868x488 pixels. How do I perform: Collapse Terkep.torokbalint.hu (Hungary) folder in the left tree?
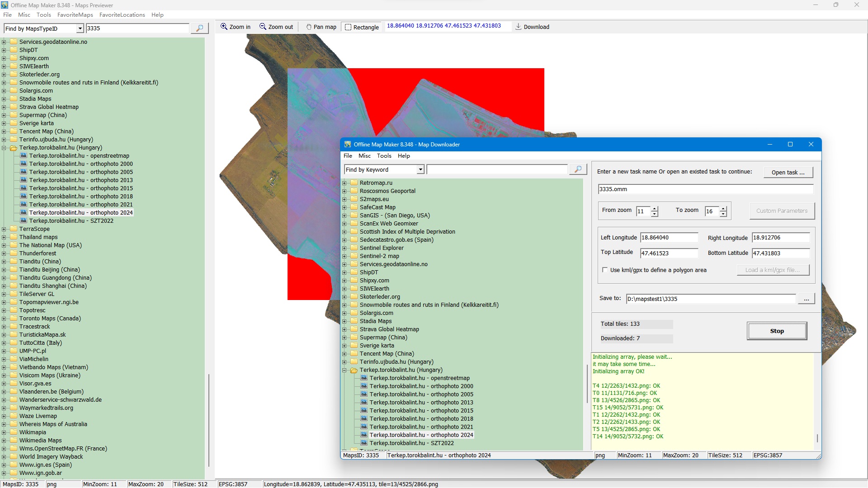pos(4,148)
